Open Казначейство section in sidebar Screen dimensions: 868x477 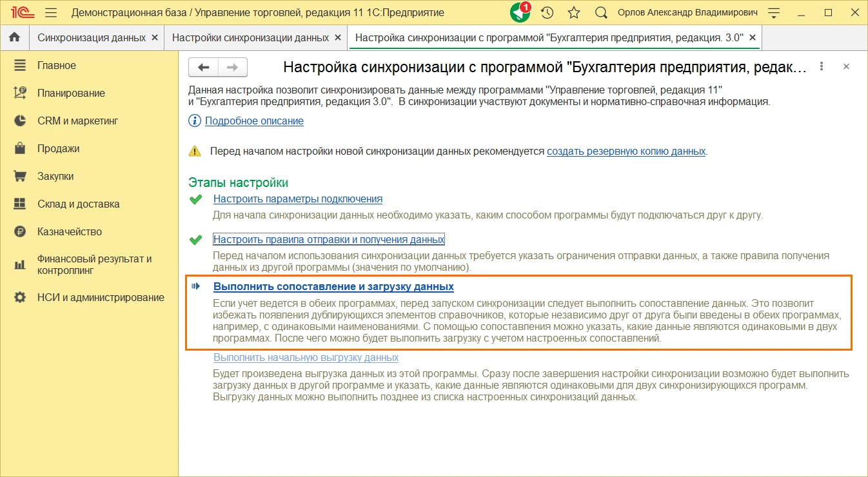[x=70, y=231]
